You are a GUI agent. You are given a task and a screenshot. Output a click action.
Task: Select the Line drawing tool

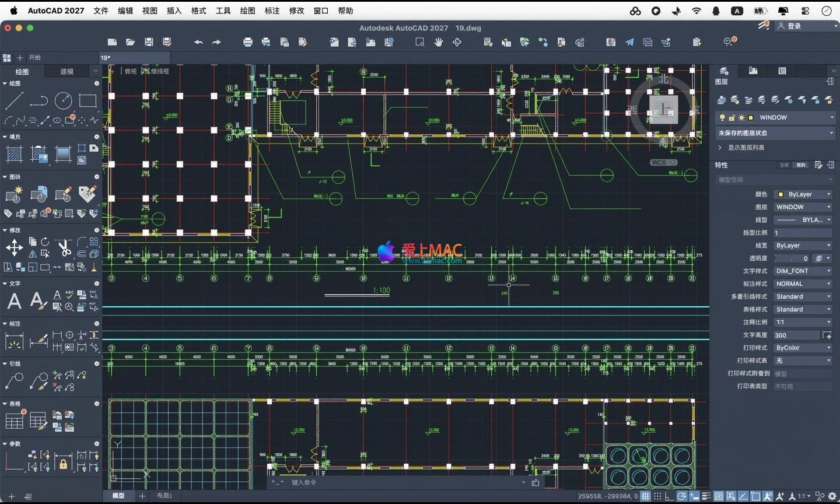click(14, 100)
